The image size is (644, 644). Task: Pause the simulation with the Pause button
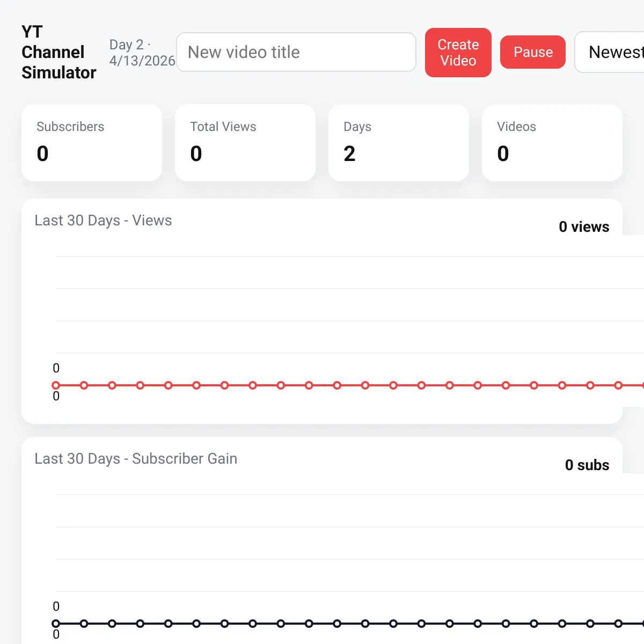(x=533, y=52)
